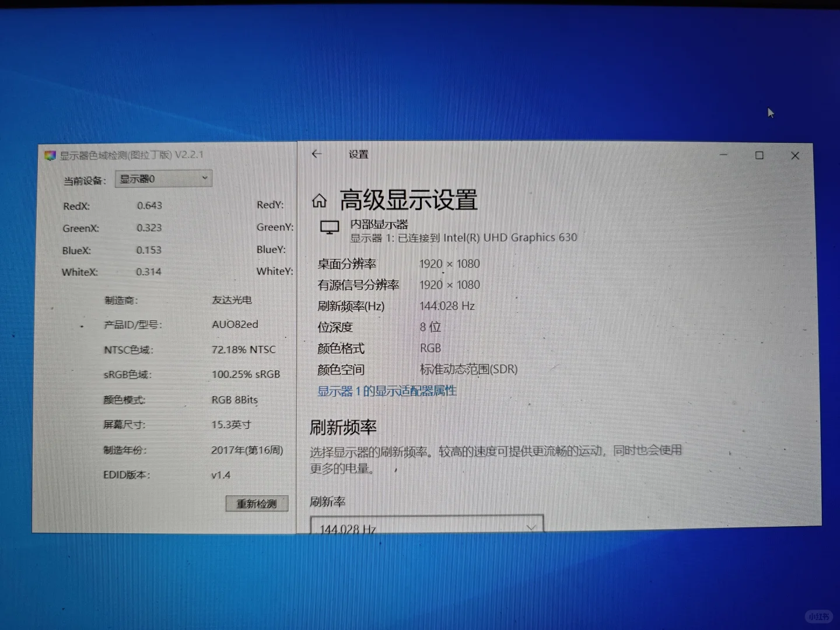Click the 8 位 bit depth value
The image size is (840, 630).
pos(430,327)
